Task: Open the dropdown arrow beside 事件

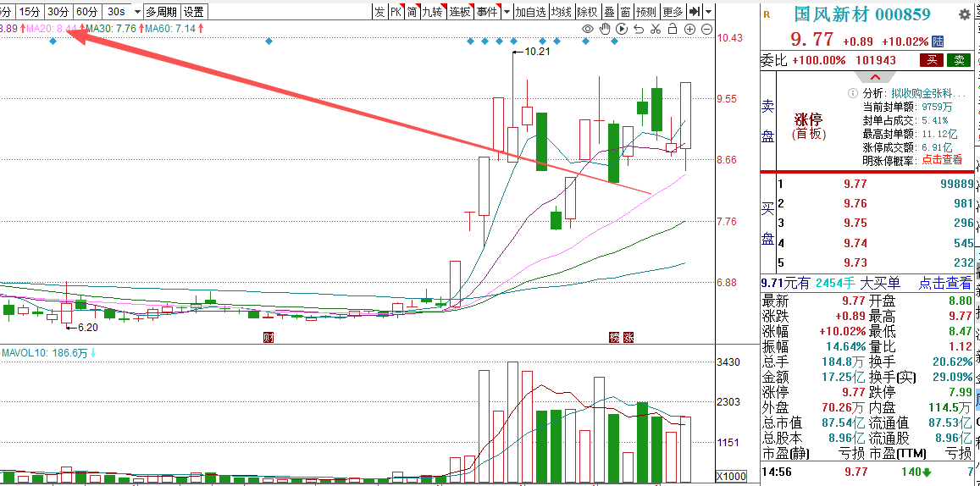Action: click(507, 12)
